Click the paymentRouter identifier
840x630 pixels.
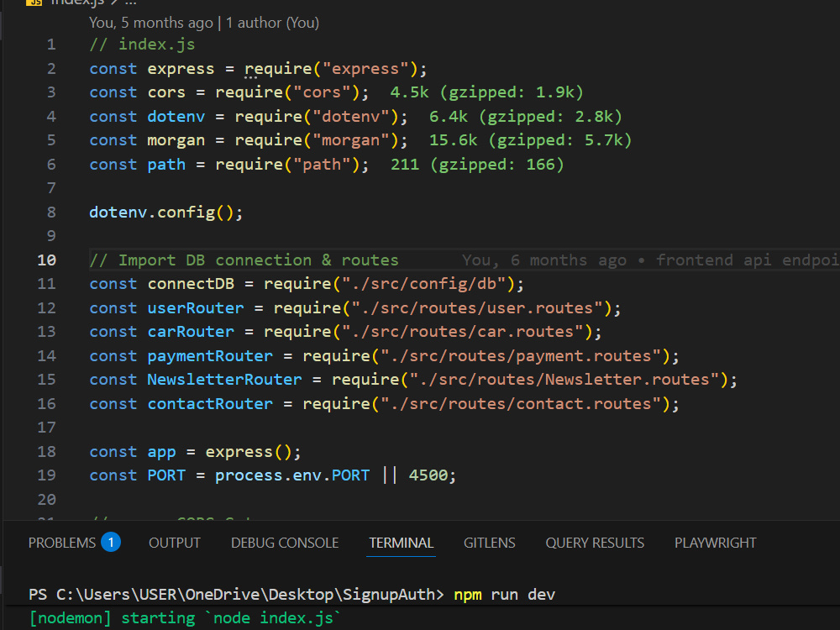210,355
